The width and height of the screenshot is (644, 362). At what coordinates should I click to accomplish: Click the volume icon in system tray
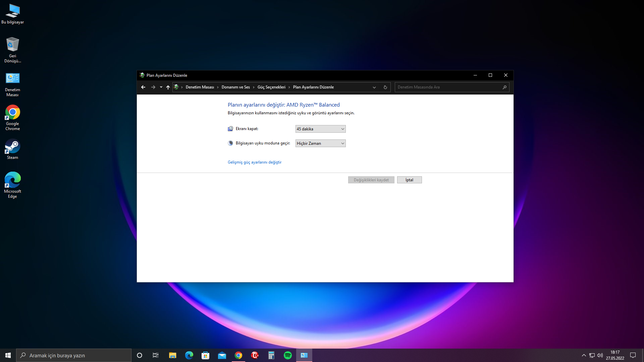tap(600, 355)
